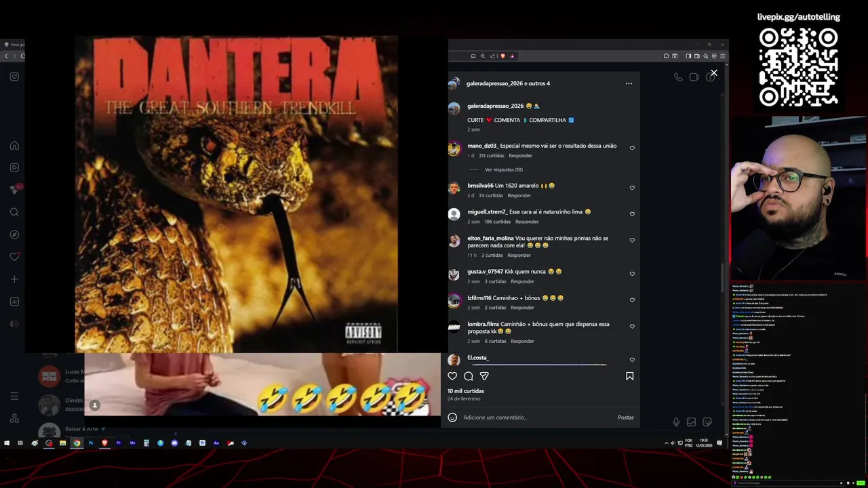Open '10 mil curtidas' likes list

(466, 391)
